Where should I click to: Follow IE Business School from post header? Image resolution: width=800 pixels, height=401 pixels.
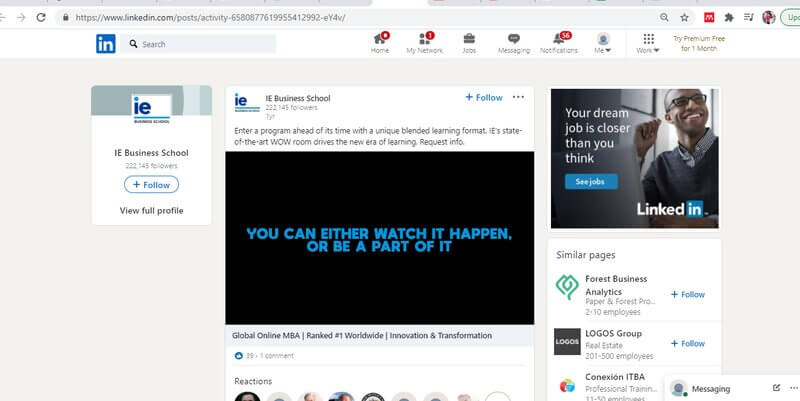click(484, 97)
